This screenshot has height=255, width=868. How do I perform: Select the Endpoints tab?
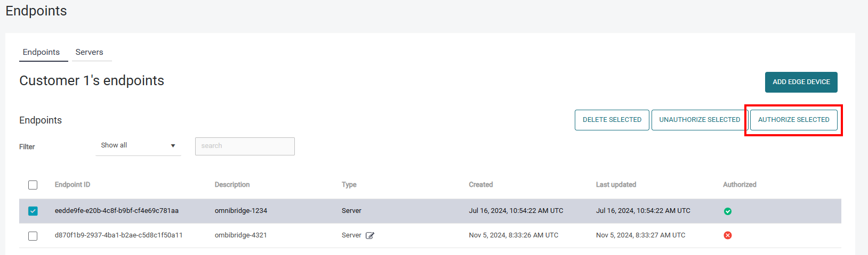point(41,52)
